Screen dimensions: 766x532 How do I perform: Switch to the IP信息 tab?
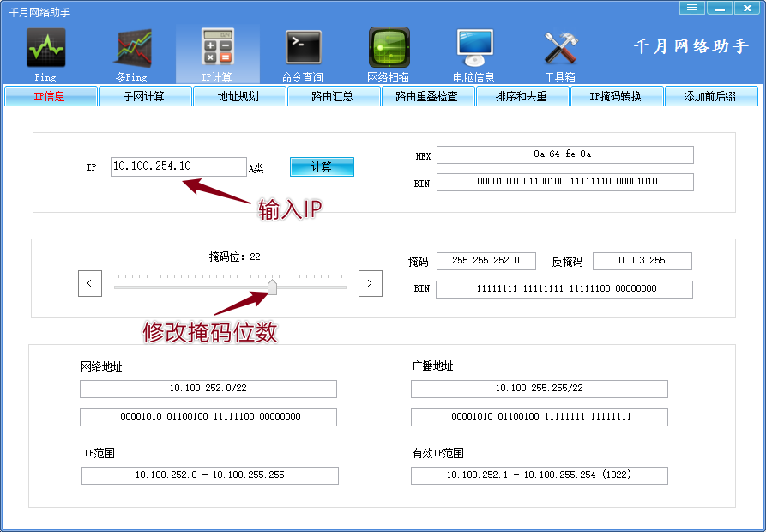pos(50,96)
